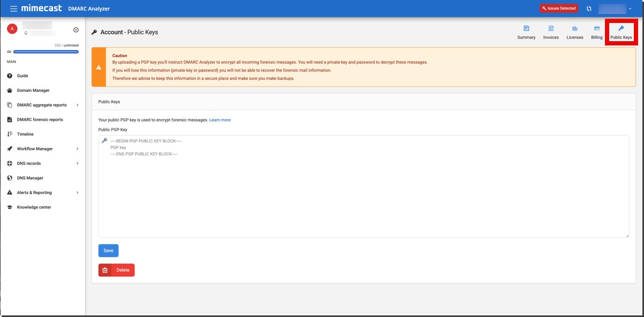
Task: Click the DMARC forensic reports file icon
Action: tap(10, 120)
